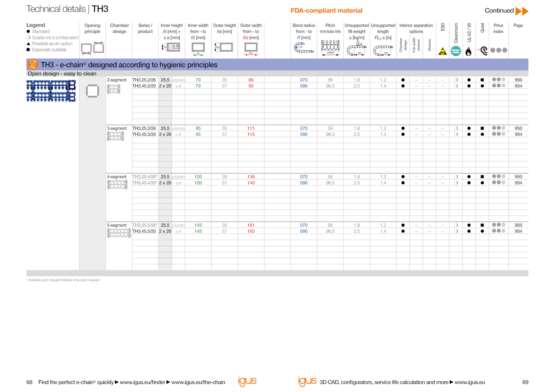Click the FDA hygienic badge icon
Image resolution: width=555 pixels, height=392 pixels.
tap(33, 64)
